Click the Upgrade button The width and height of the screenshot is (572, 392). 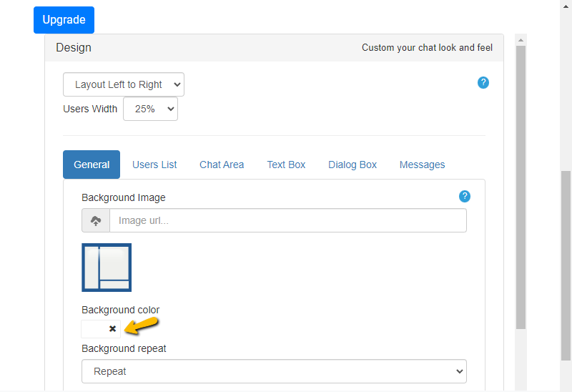pyautogui.click(x=64, y=20)
